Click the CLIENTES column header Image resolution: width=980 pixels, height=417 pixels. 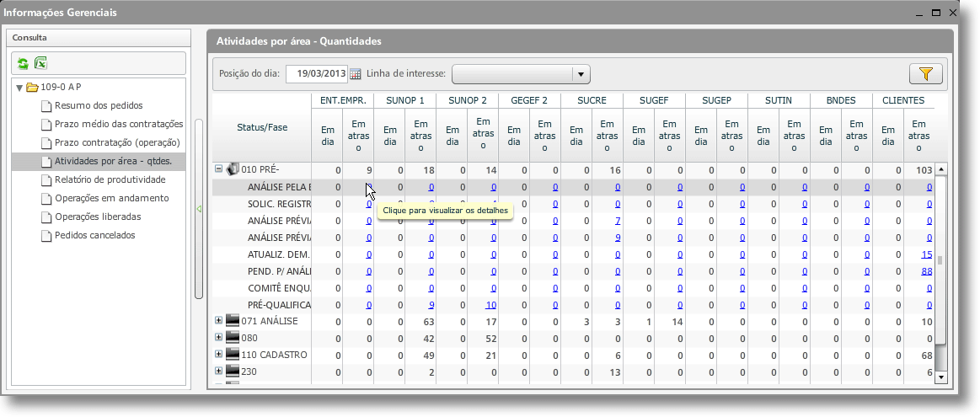(903, 100)
